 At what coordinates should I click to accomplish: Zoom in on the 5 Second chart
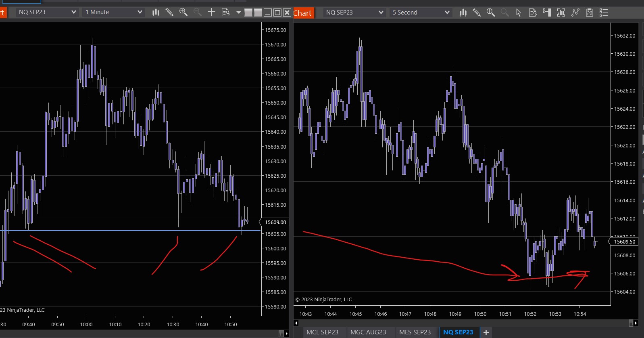(490, 13)
